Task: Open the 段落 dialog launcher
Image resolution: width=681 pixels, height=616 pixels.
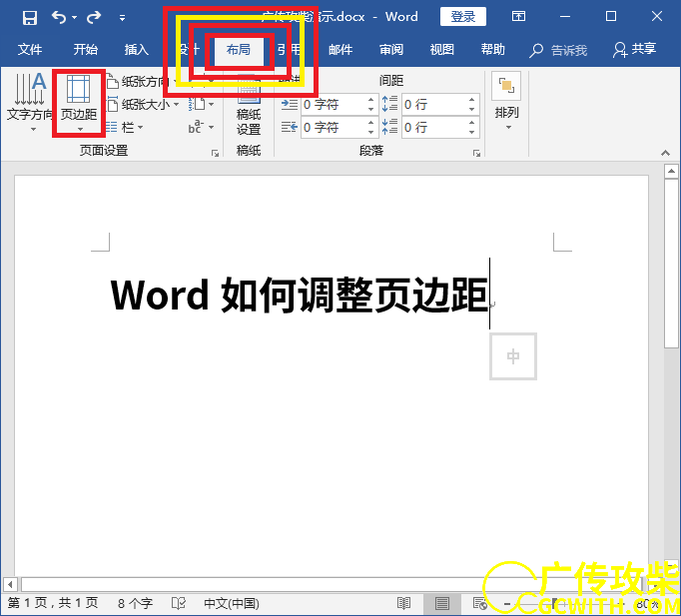Action: click(476, 153)
